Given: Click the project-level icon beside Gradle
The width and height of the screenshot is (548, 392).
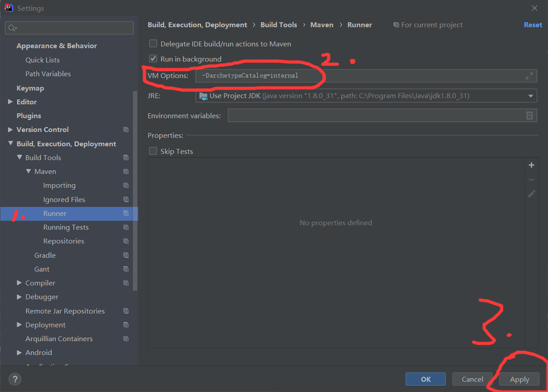Looking at the screenshot, I should tap(126, 255).
